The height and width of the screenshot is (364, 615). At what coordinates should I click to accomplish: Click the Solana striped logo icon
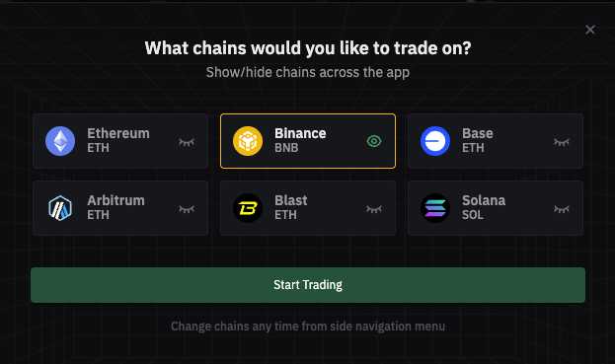[x=435, y=208]
